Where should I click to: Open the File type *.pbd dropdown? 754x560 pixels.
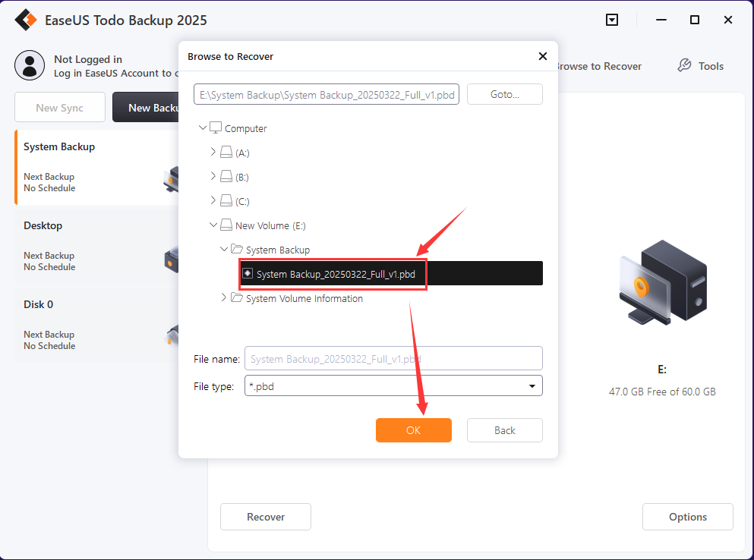393,386
